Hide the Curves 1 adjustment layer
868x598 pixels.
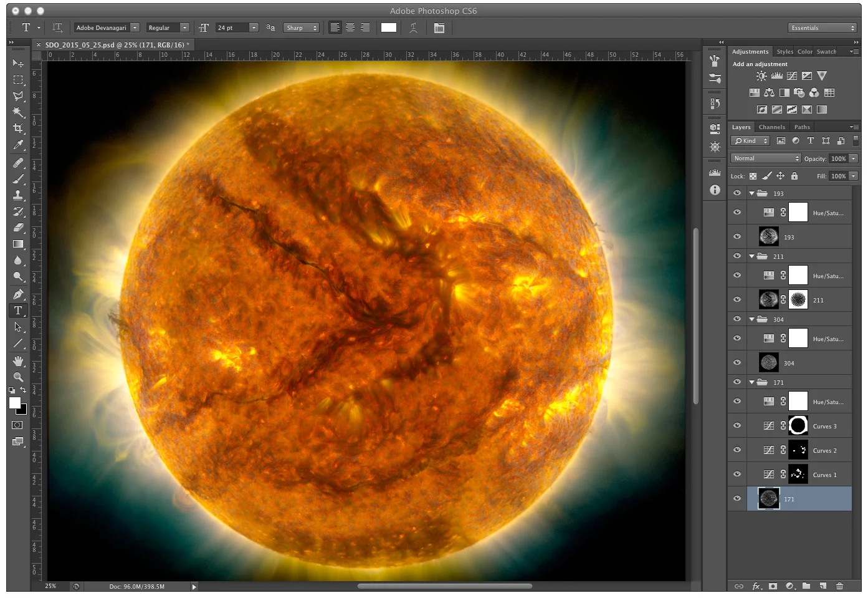coord(737,474)
